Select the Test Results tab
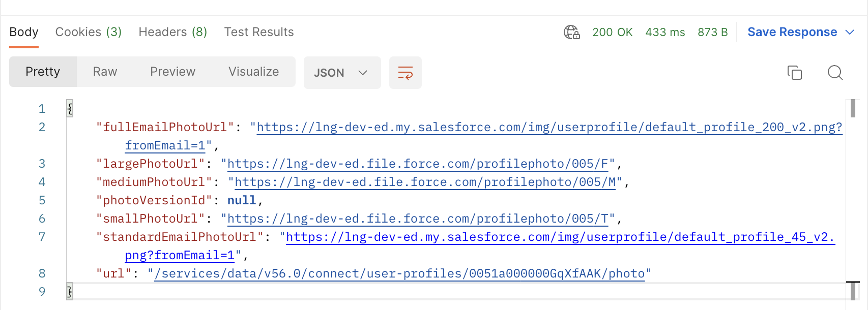This screenshot has height=310, width=868. click(x=259, y=32)
